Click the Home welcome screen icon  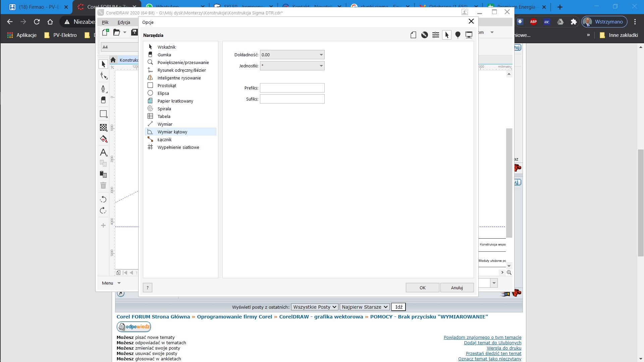(x=113, y=60)
